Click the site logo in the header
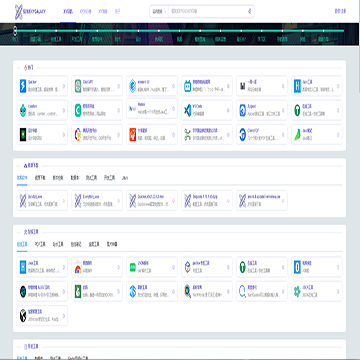 (31, 12)
